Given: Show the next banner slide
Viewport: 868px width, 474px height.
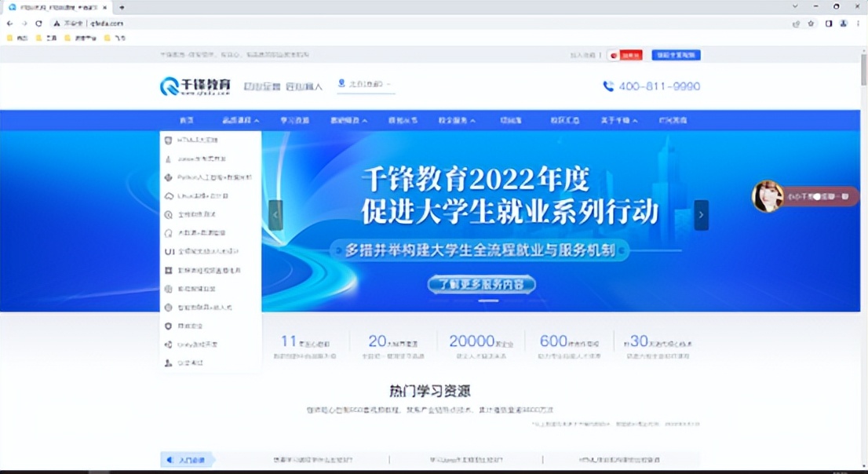Looking at the screenshot, I should [x=701, y=215].
